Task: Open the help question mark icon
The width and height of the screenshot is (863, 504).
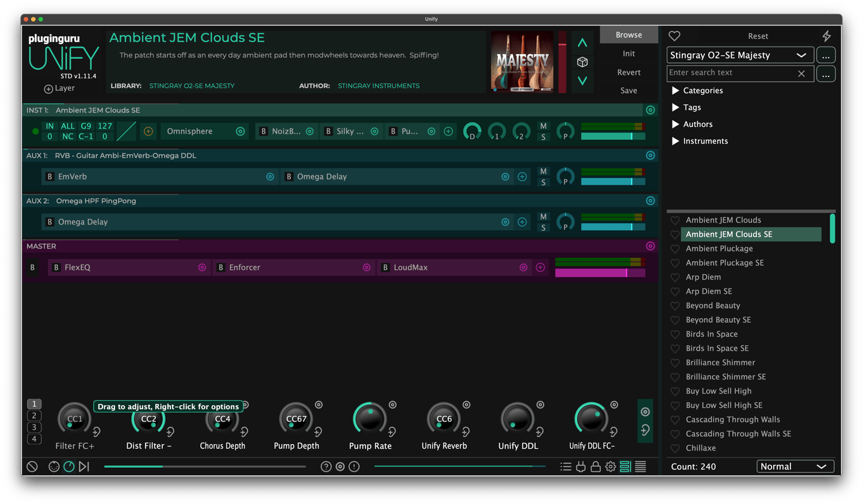Action: click(x=326, y=467)
